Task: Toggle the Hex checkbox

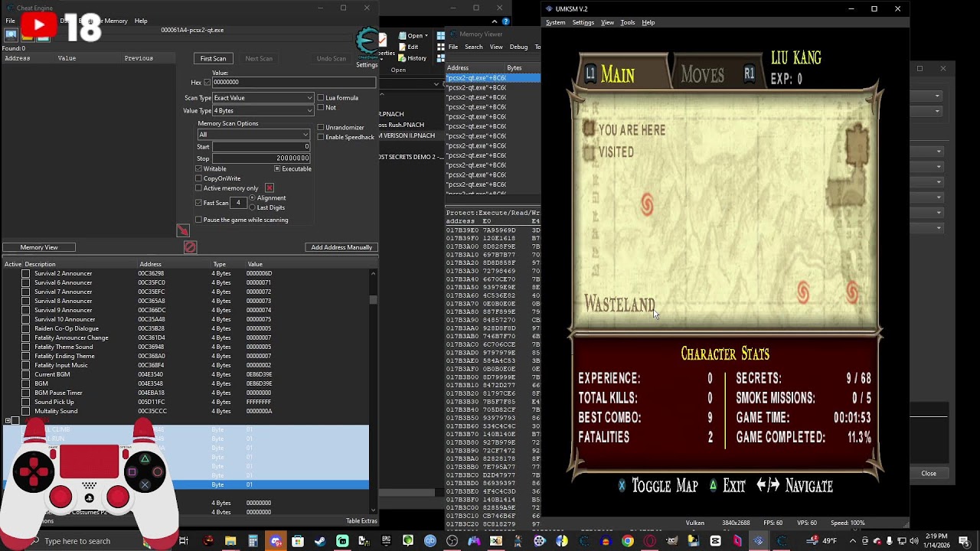Action: click(x=207, y=83)
